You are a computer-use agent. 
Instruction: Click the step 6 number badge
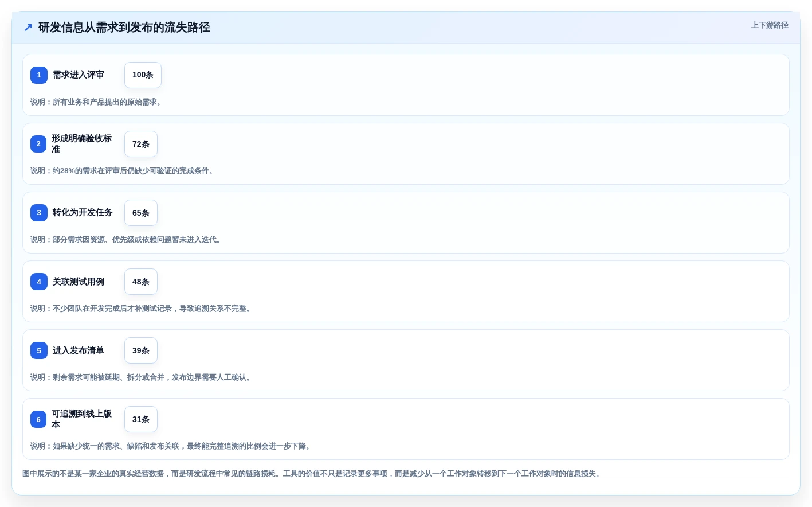point(38,419)
